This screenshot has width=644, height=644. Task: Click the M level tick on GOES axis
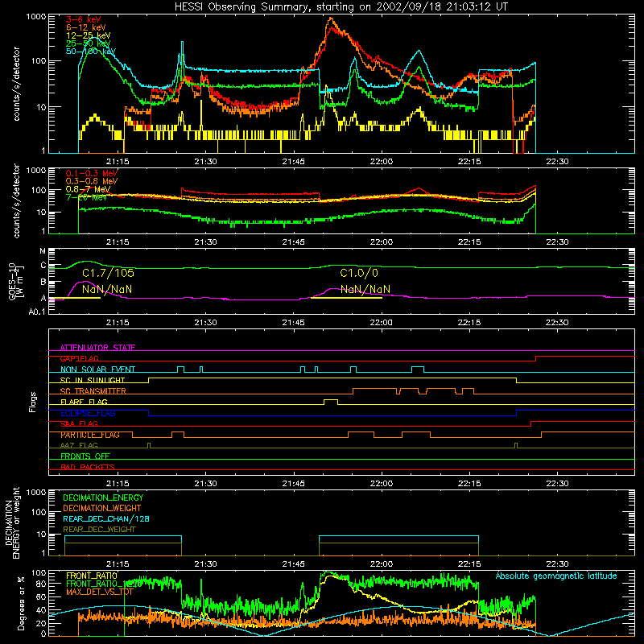point(43,251)
